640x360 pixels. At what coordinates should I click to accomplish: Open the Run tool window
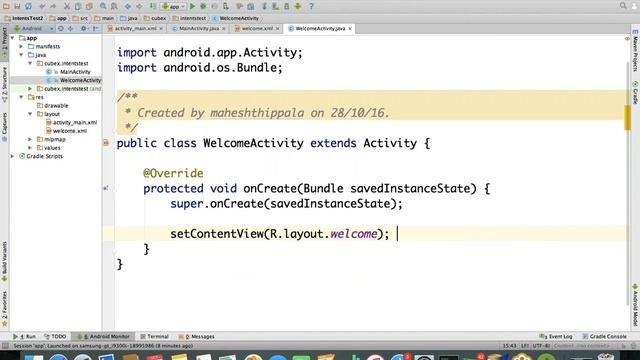pos(24,337)
